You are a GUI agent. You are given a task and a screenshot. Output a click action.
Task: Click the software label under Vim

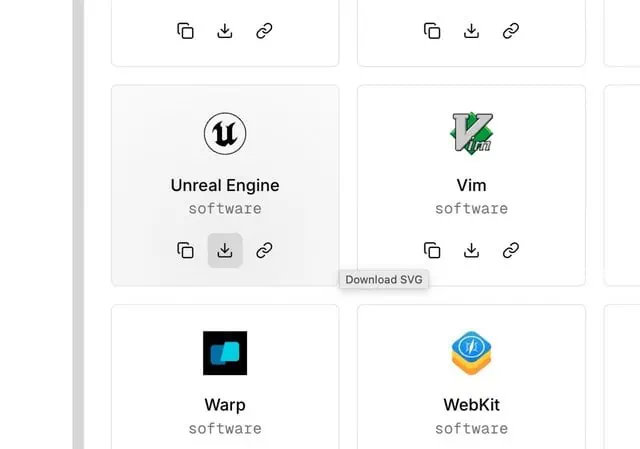[471, 209]
